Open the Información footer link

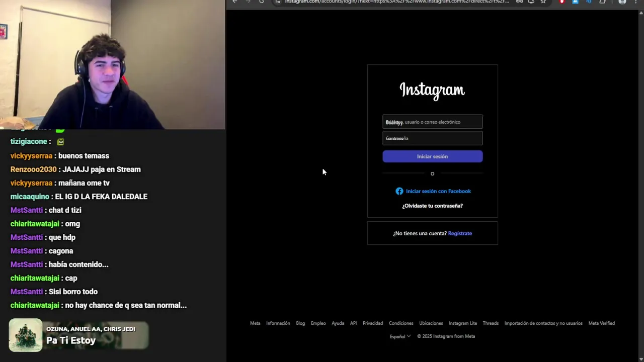[x=278, y=323]
